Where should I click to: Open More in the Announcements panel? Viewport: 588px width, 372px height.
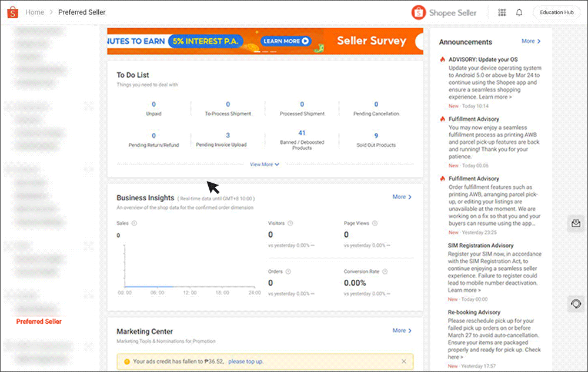(x=531, y=41)
